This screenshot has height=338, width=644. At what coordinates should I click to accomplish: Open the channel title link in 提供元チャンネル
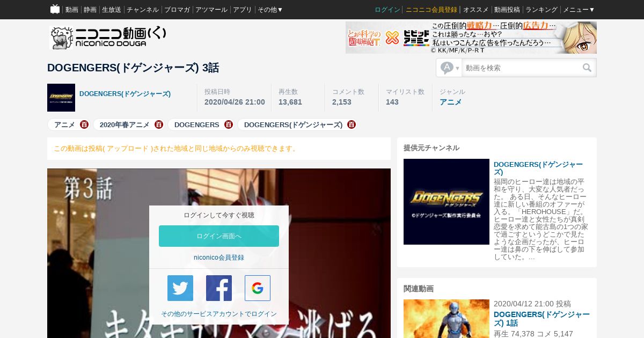(x=538, y=168)
